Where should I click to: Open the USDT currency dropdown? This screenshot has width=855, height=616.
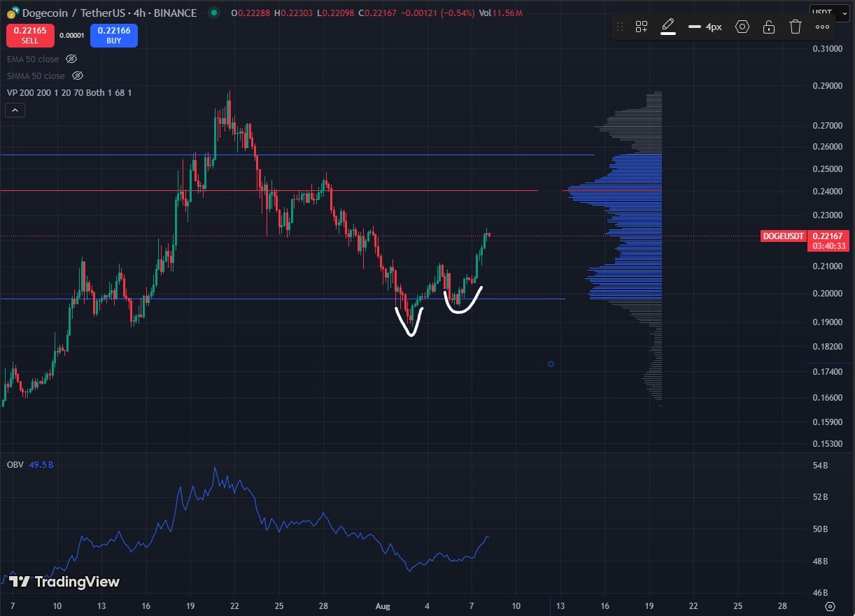point(830,13)
